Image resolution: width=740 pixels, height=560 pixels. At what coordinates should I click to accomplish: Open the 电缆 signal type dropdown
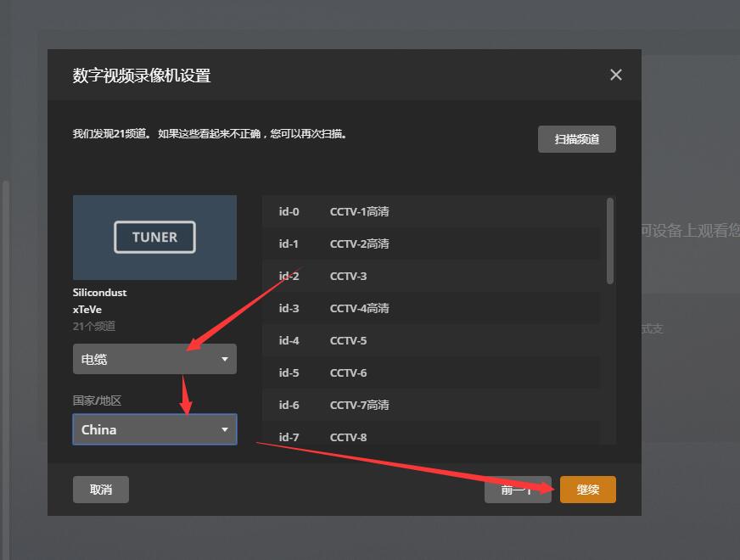[154, 359]
